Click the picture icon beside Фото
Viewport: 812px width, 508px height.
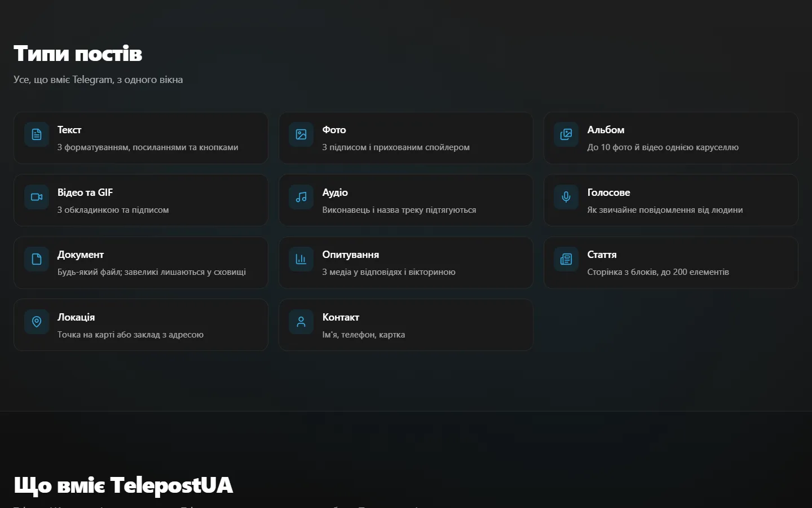point(301,134)
